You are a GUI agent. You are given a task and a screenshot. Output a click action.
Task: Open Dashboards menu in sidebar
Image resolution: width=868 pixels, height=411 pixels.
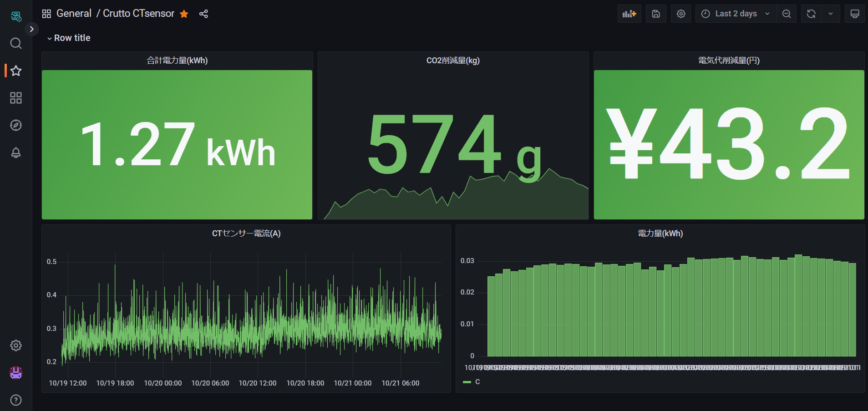point(16,98)
